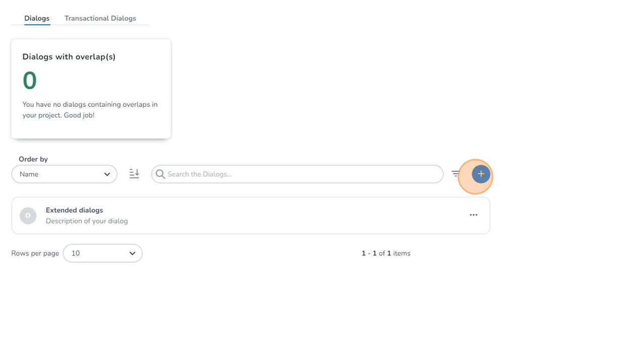Expand the Rows per page dropdown
This screenshot has height=359, width=644.
pos(103,253)
